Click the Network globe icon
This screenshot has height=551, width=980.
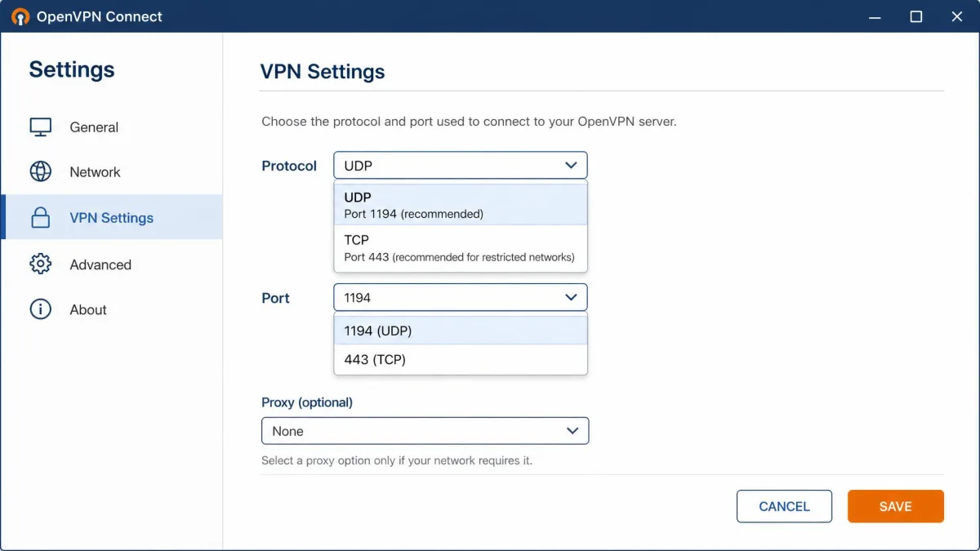[x=40, y=171]
